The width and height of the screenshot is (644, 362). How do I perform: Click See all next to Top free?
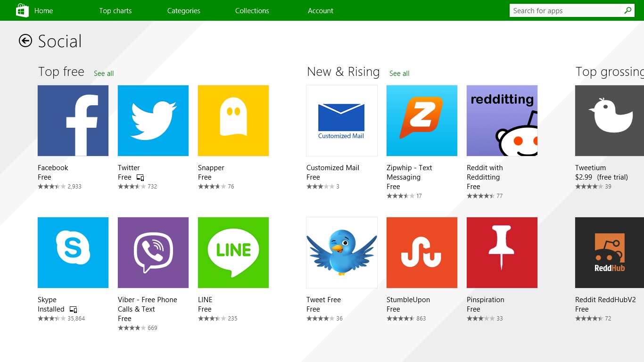click(x=104, y=74)
